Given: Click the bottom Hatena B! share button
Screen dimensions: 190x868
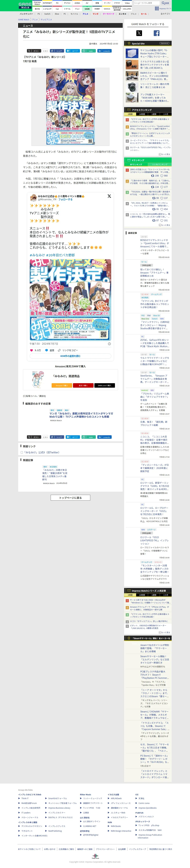Looking at the screenshot, I should (x=73, y=437).
